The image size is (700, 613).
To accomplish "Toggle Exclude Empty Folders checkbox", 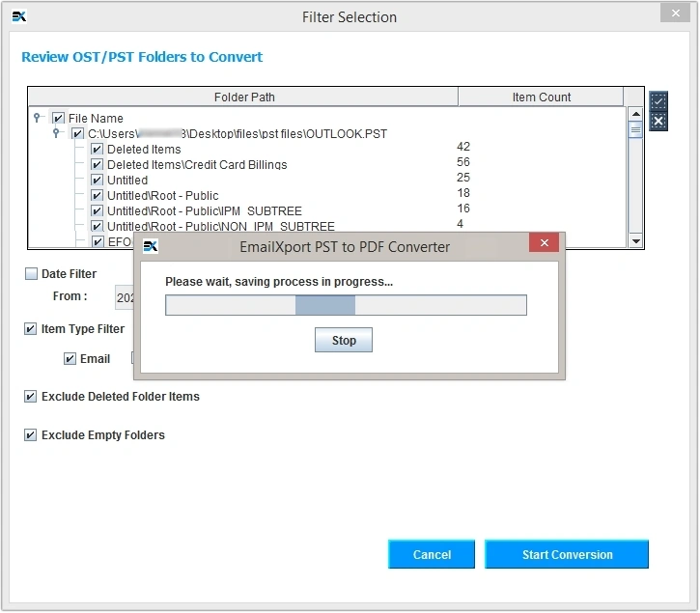I will click(30, 434).
